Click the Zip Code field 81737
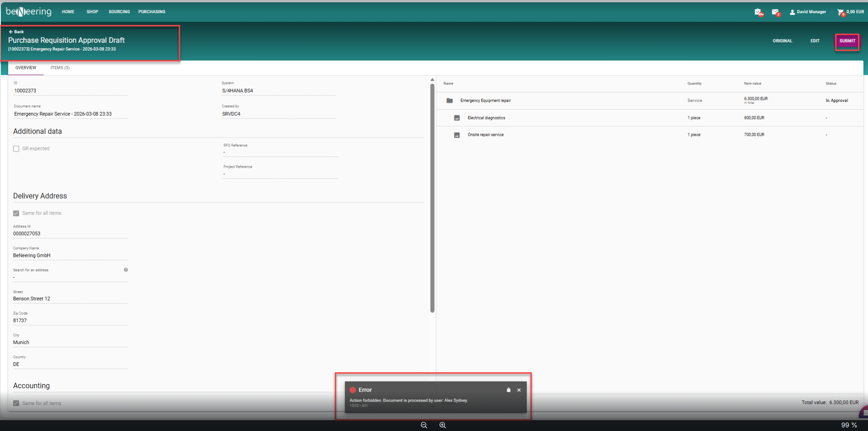Image resolution: width=868 pixels, height=431 pixels. (x=71, y=318)
